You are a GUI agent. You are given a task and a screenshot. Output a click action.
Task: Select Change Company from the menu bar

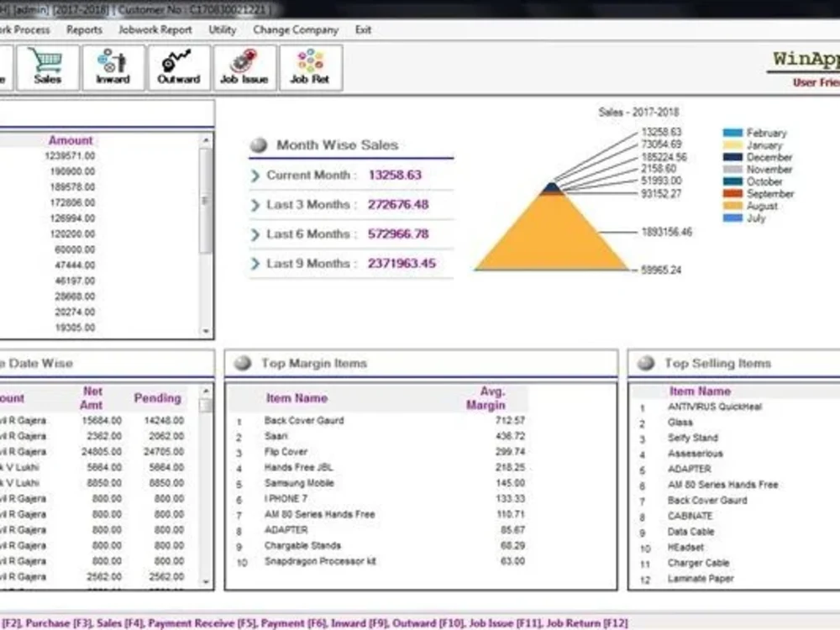(x=294, y=29)
